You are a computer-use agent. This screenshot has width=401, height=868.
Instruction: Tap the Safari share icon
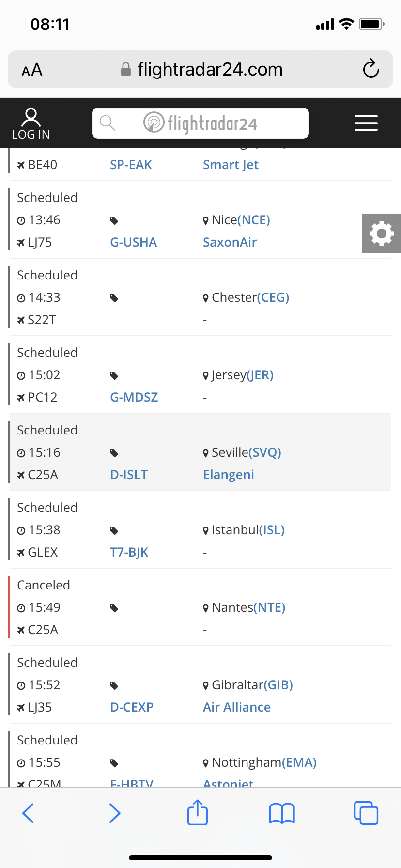(198, 812)
